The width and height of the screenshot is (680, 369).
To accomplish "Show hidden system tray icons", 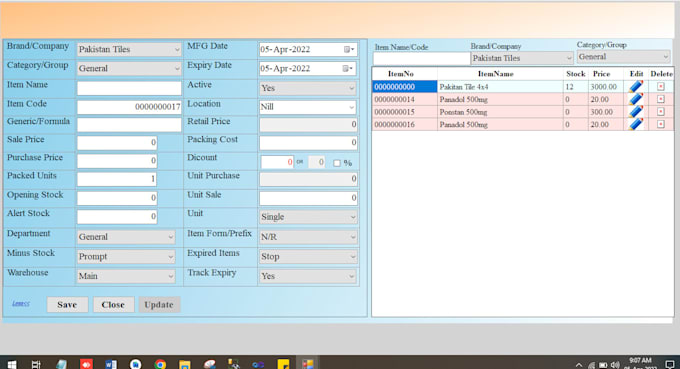I will (579, 365).
